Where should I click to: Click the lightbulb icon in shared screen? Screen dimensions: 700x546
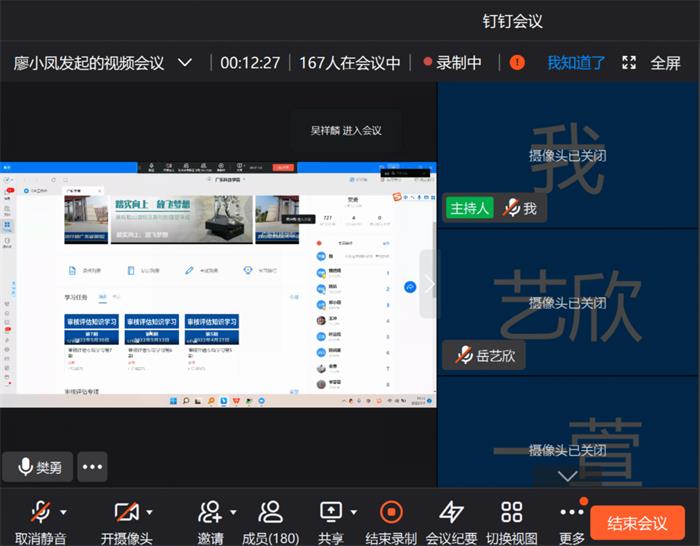(248, 271)
